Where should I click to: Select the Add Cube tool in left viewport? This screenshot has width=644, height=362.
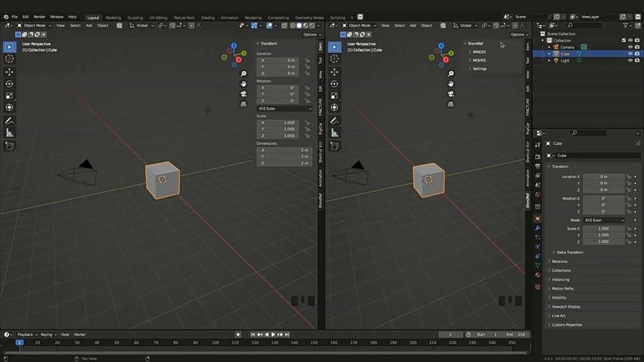pos(9,146)
